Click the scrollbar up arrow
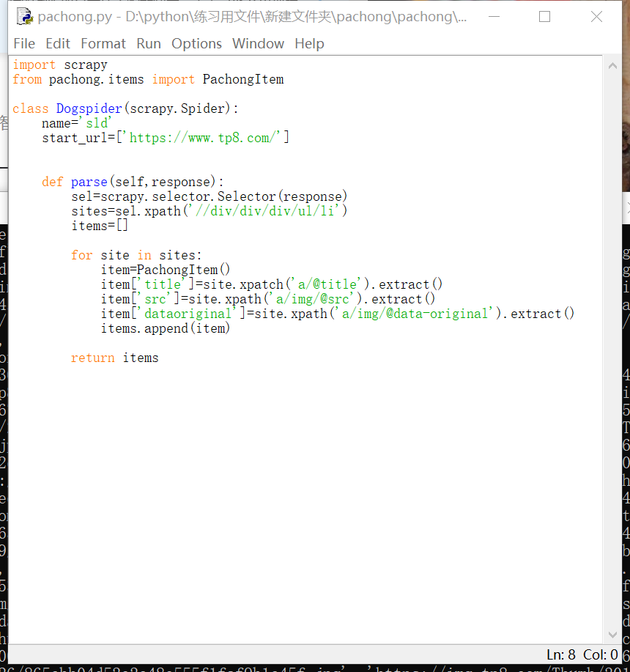630x672 pixels. 612,66
